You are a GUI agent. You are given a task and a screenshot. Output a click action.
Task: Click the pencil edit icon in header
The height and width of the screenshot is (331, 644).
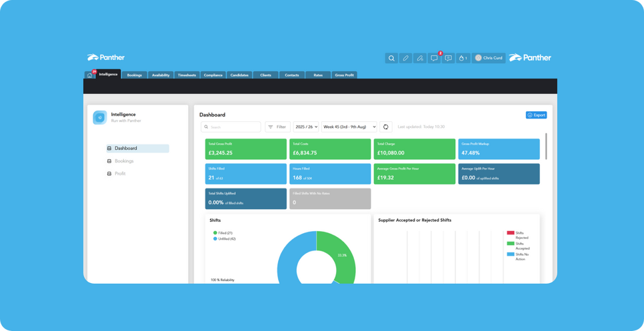tap(405, 58)
